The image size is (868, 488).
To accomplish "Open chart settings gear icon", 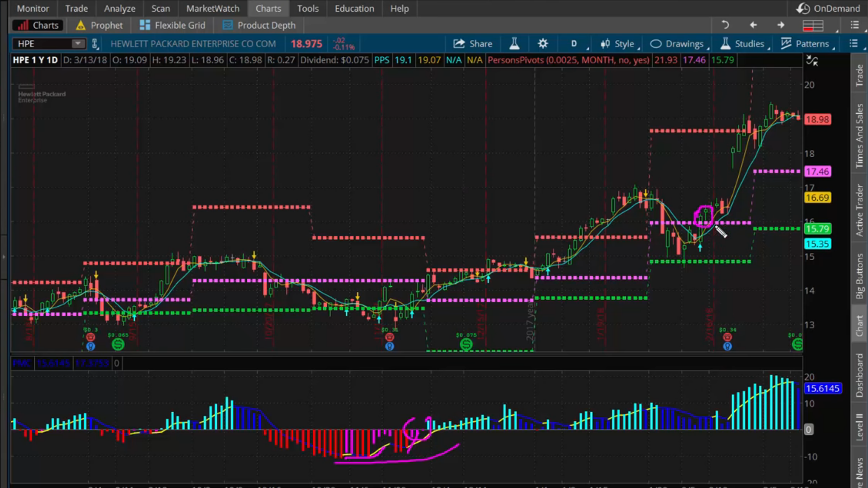I will [543, 44].
